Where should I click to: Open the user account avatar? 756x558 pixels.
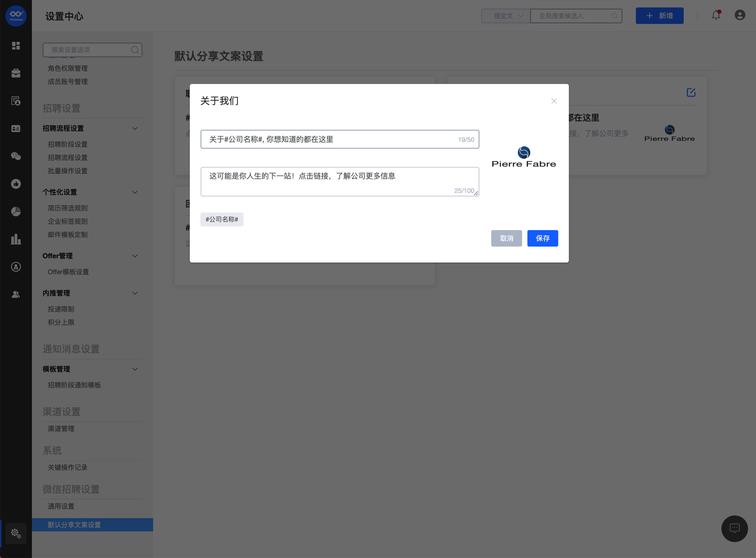tap(740, 15)
